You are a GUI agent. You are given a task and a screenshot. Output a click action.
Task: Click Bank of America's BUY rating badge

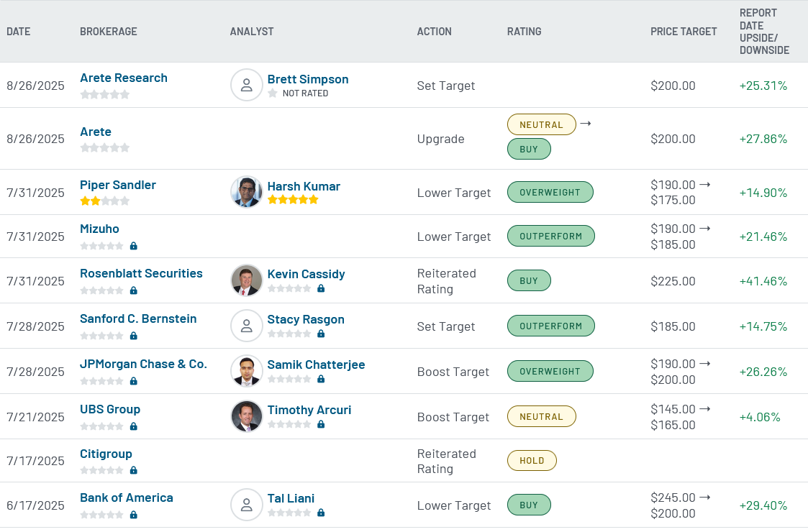530,505
